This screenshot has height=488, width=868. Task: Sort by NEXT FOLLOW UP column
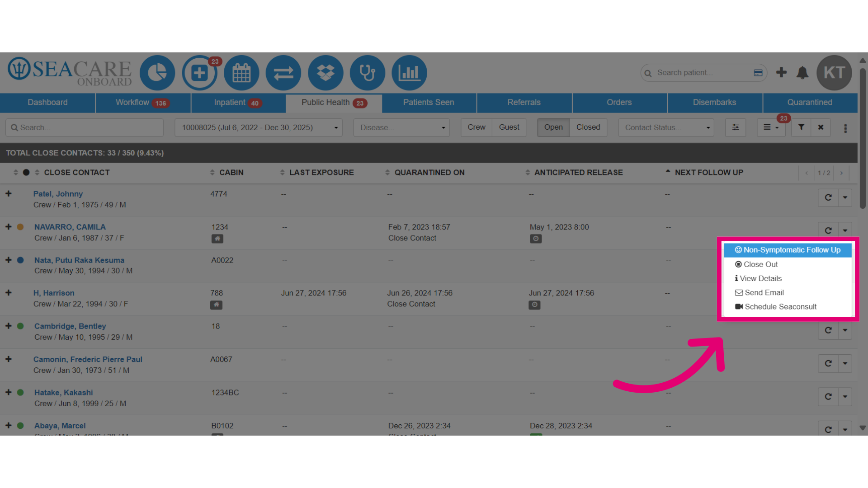pyautogui.click(x=709, y=173)
